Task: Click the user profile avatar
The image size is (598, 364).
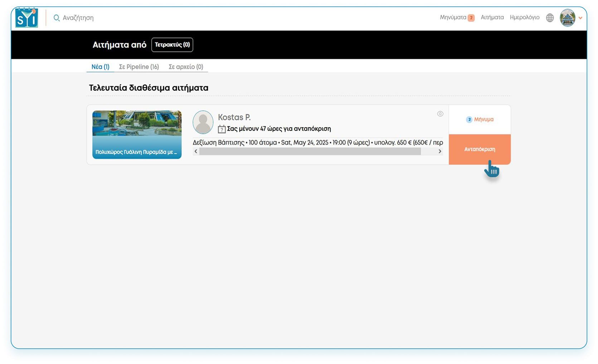Action: (567, 18)
